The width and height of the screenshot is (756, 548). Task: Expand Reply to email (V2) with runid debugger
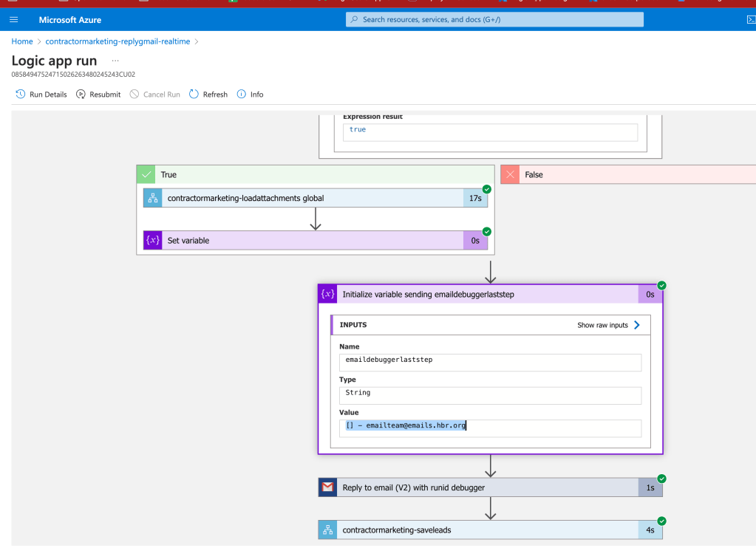491,487
